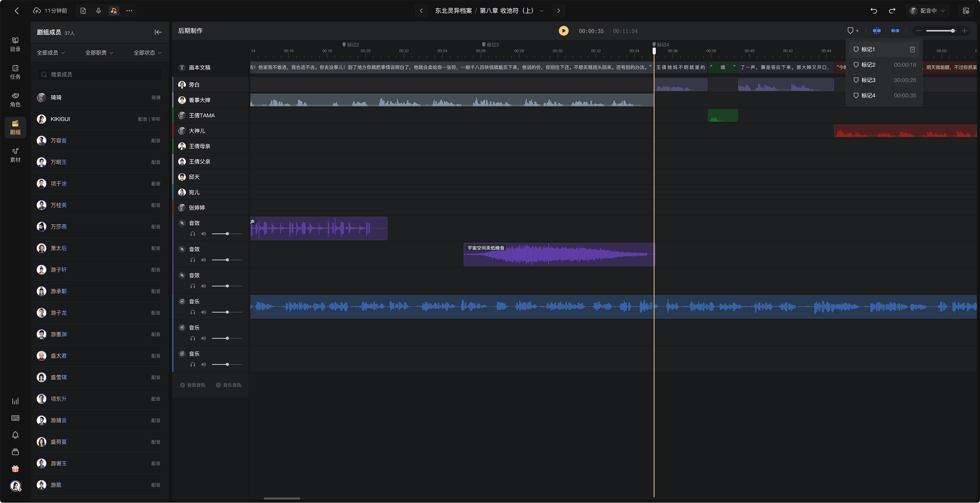Switch to the 角色 sidebar tab
The image size is (980, 503).
click(15, 100)
